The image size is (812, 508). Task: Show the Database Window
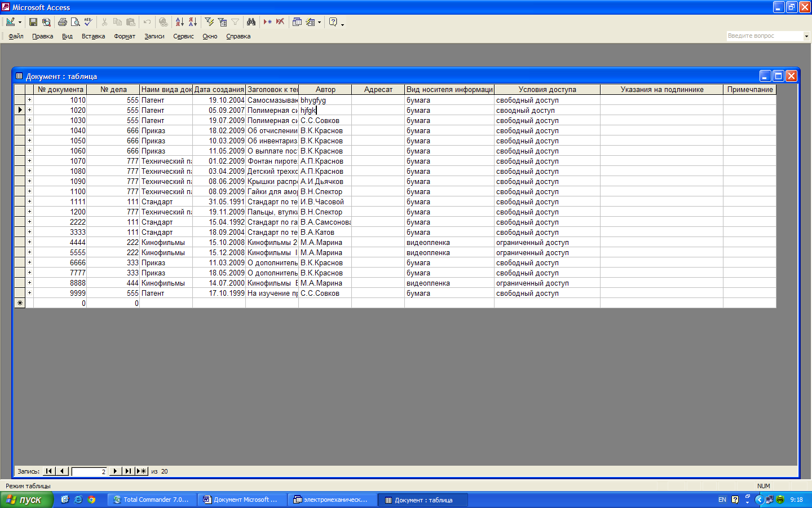coord(297,22)
